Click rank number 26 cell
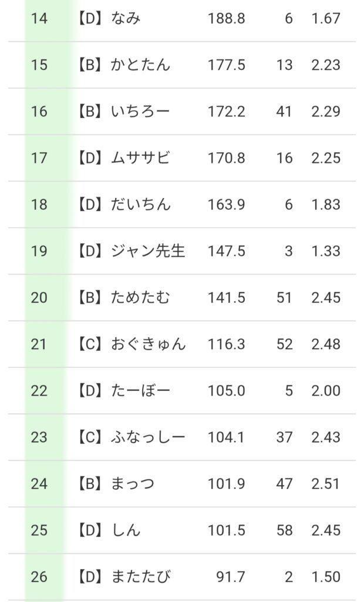This screenshot has height=602, width=364. [x=39, y=577]
